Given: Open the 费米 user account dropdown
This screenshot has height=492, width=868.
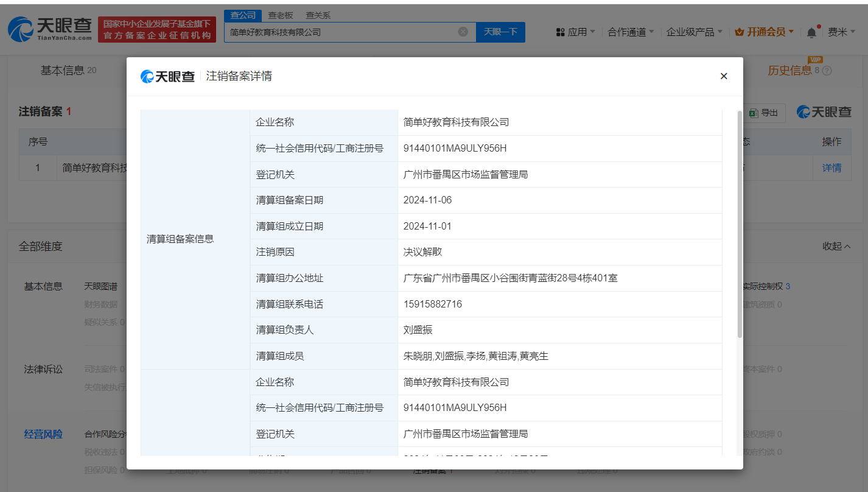Looking at the screenshot, I should pyautogui.click(x=842, y=32).
